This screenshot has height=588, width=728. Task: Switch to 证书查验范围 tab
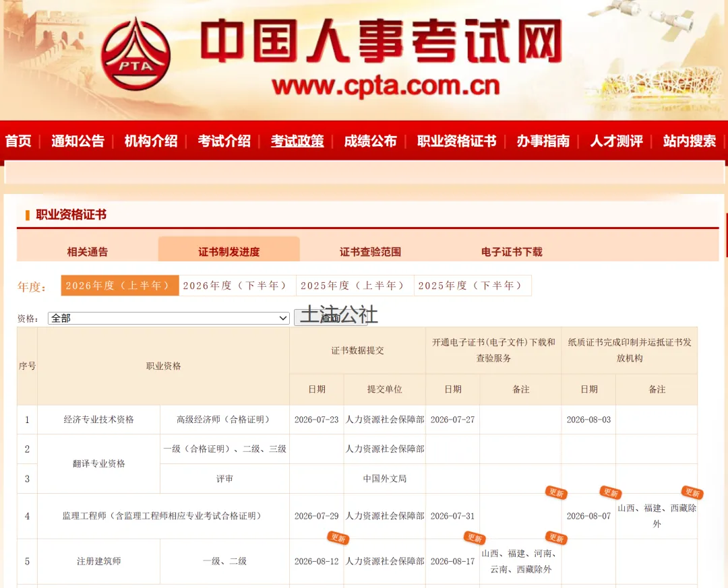[x=370, y=251]
